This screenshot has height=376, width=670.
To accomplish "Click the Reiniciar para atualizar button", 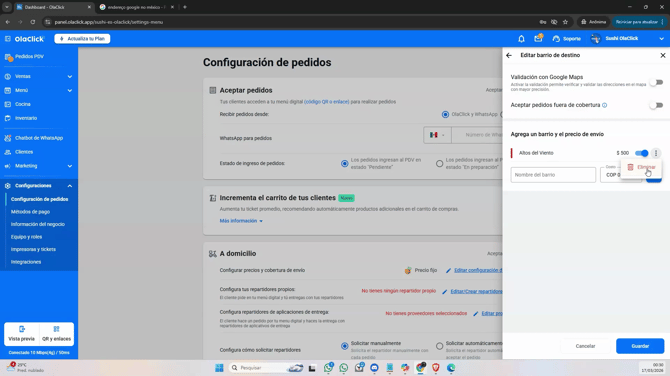I will 639,22.
